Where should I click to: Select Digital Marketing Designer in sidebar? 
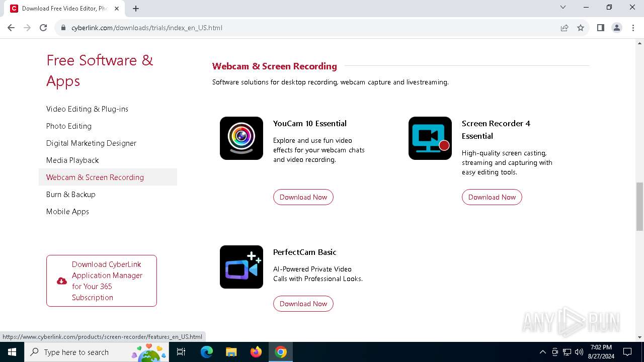coord(91,143)
